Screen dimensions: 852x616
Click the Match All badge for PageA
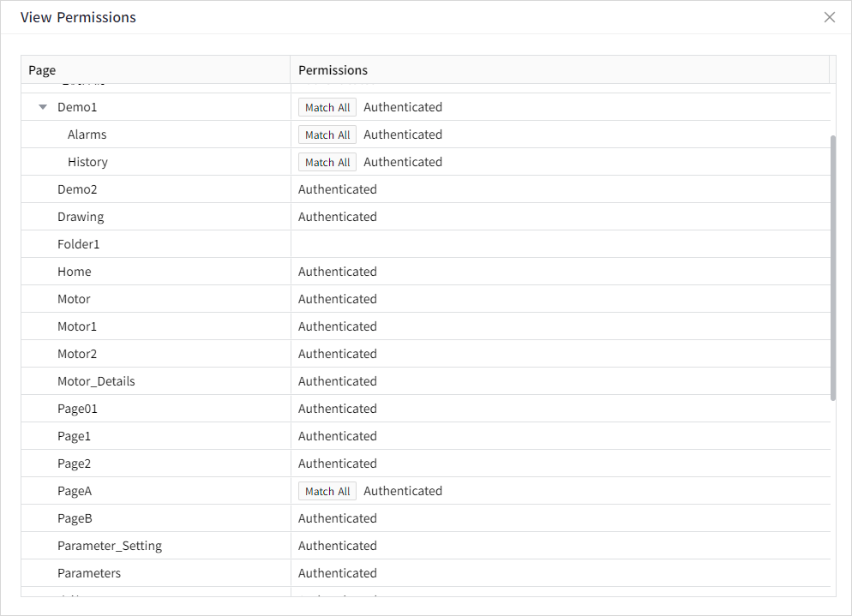point(327,491)
